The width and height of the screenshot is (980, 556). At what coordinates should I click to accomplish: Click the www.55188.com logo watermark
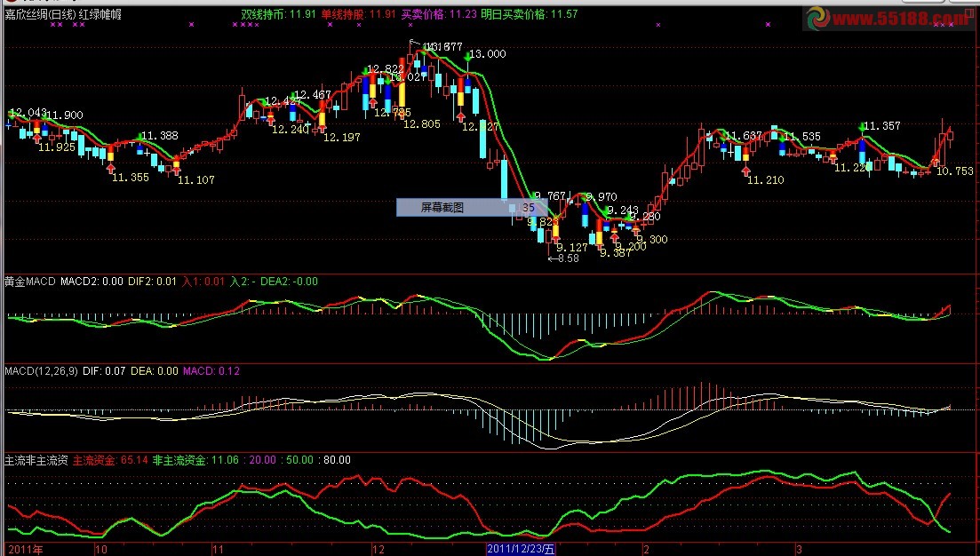888,19
